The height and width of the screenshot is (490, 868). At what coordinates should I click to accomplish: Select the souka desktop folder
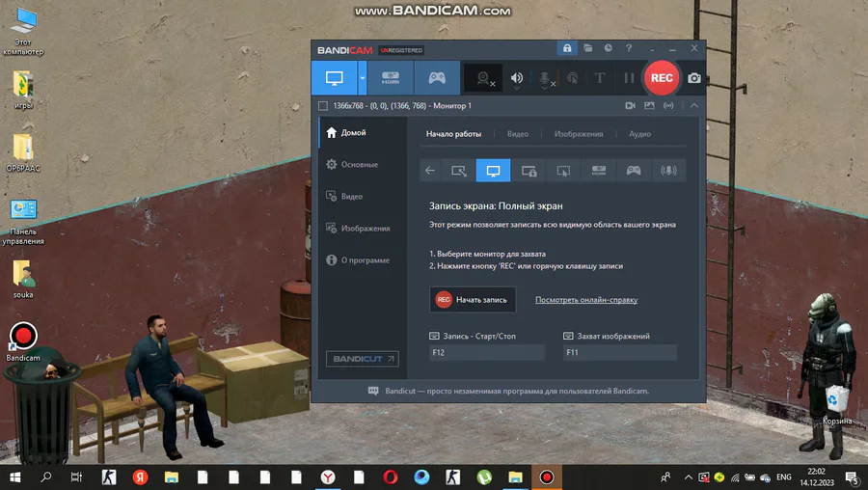pyautogui.click(x=23, y=279)
